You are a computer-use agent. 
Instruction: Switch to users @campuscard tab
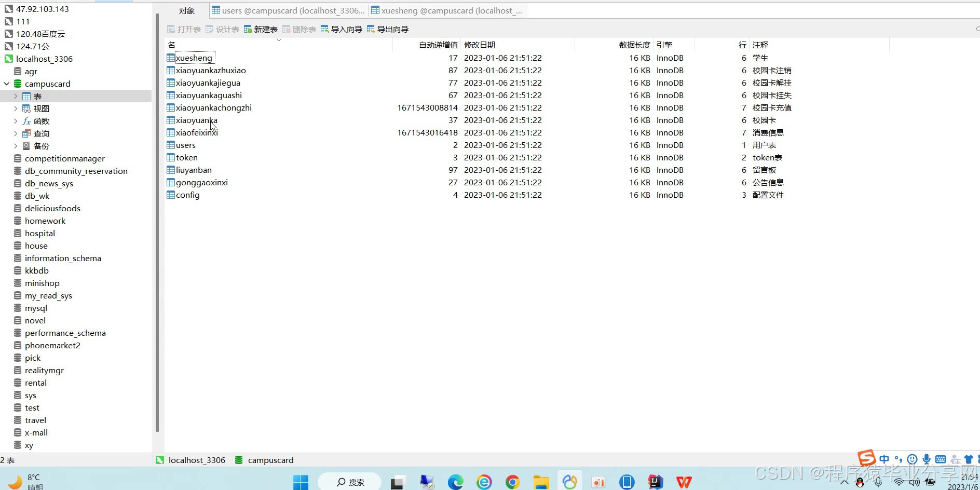pos(288,10)
